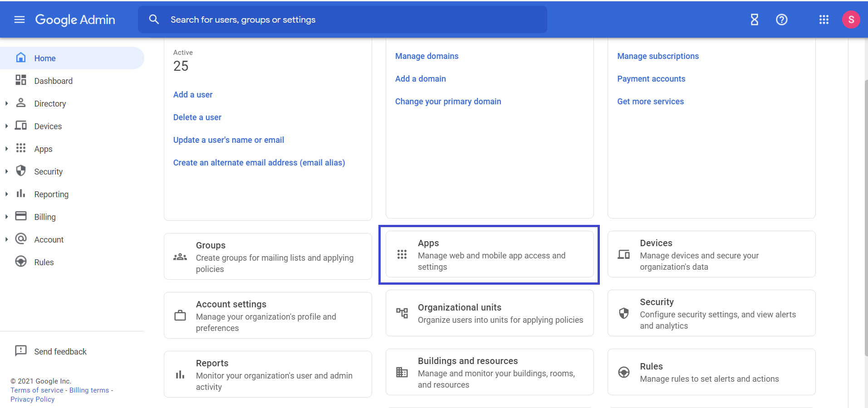The width and height of the screenshot is (868, 408).
Task: Expand the Devices sidebar arrow
Action: 6,126
